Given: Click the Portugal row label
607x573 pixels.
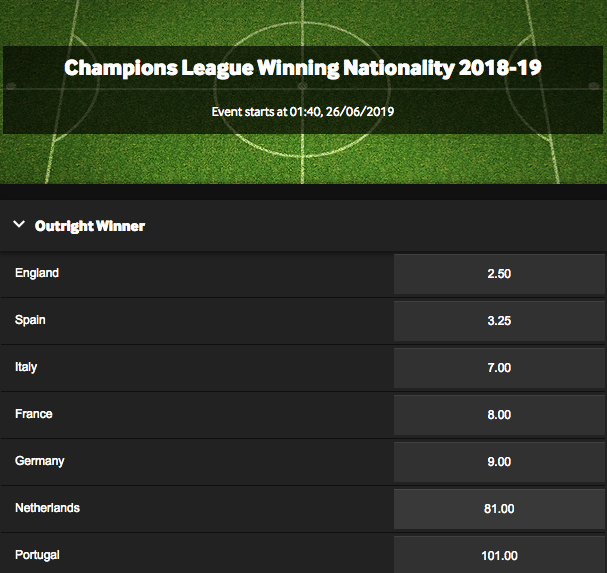Looking at the screenshot, I should 37,555.
